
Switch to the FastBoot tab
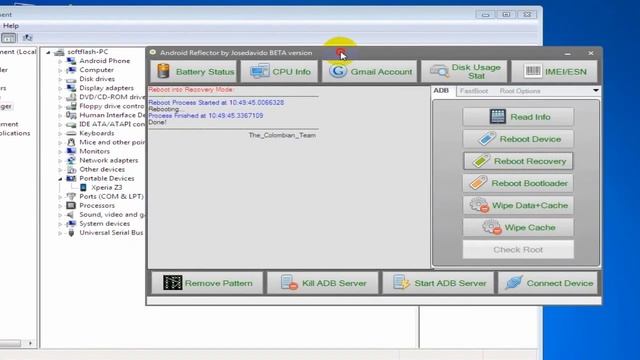473,91
